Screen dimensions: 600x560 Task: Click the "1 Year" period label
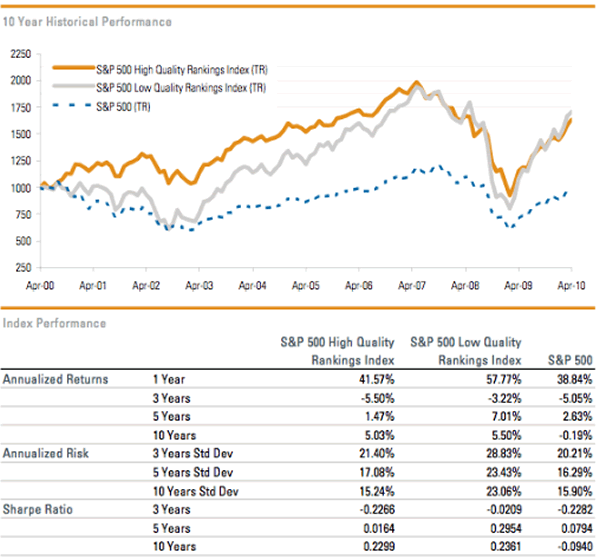tap(168, 380)
